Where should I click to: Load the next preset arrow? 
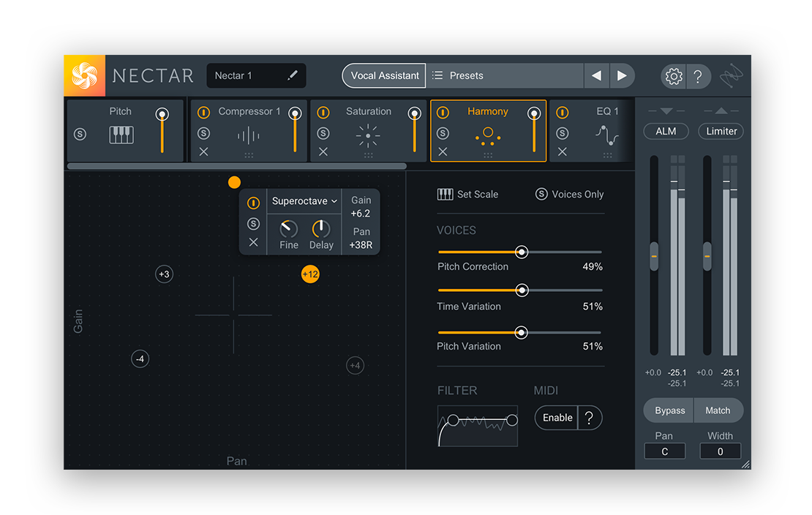tap(622, 75)
